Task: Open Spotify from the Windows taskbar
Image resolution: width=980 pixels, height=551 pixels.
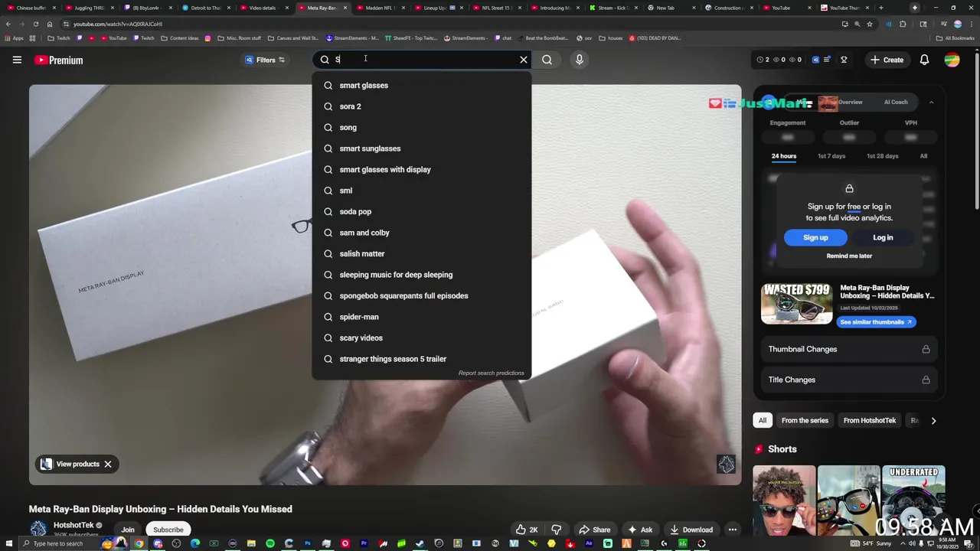Action: [270, 543]
